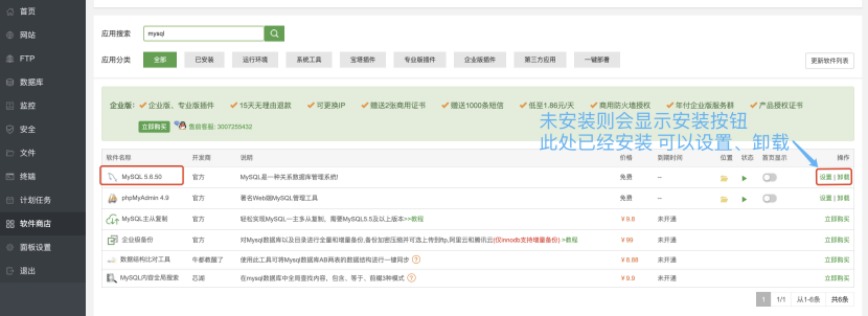
Task: Click the help icon for 数据结构比对工具
Action: [x=416, y=260]
